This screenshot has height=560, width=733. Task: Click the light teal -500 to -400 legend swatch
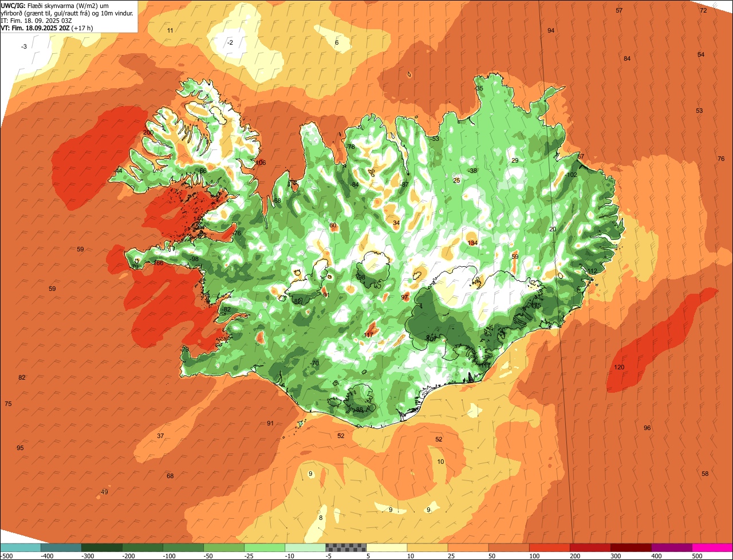(x=20, y=547)
